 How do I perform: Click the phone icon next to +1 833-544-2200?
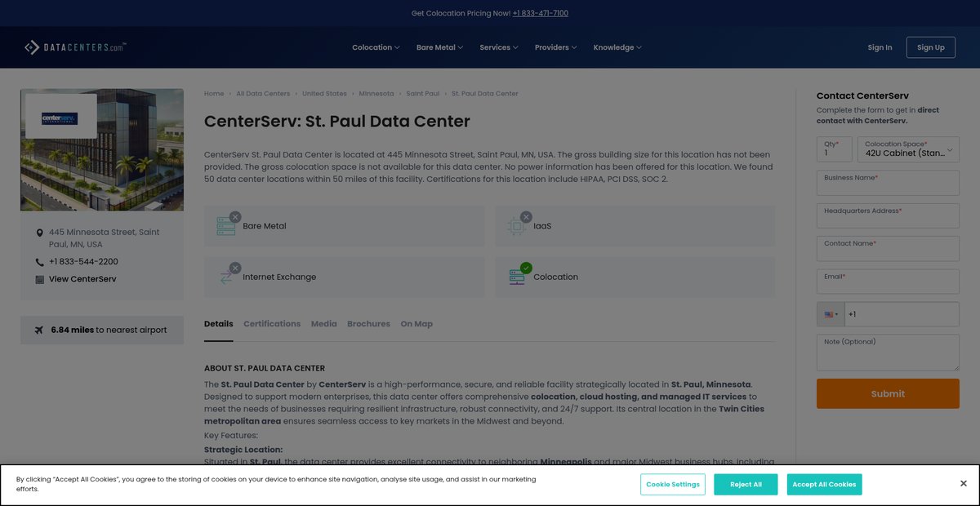40,262
